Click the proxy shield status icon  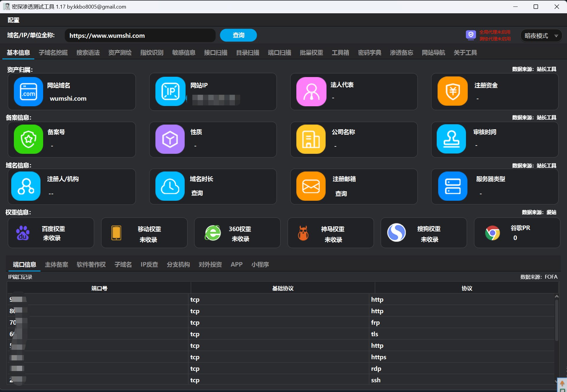471,35
